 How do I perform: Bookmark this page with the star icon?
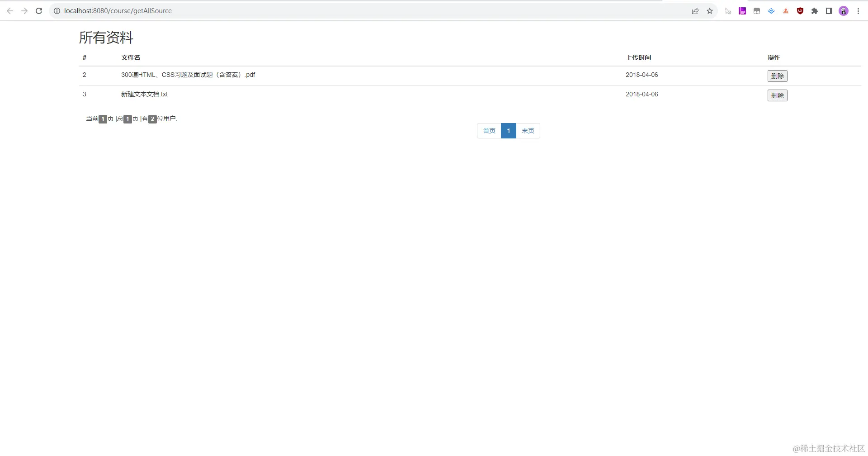tap(710, 11)
